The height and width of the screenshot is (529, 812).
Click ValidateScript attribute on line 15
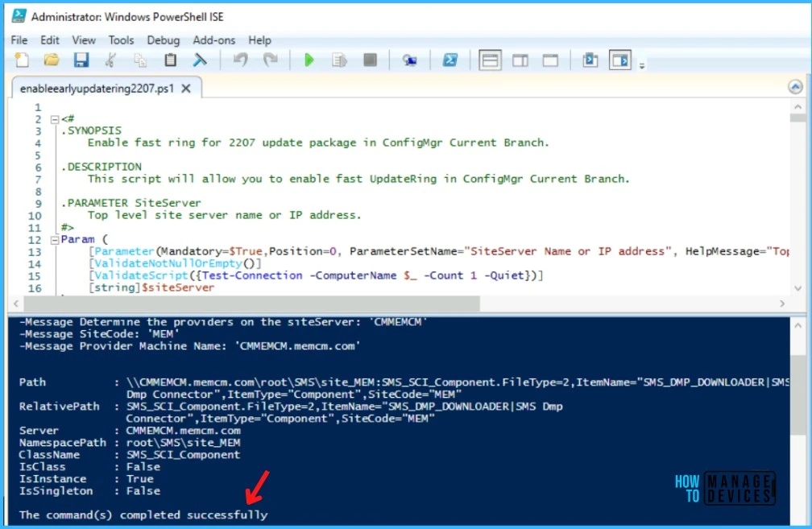pos(141,275)
